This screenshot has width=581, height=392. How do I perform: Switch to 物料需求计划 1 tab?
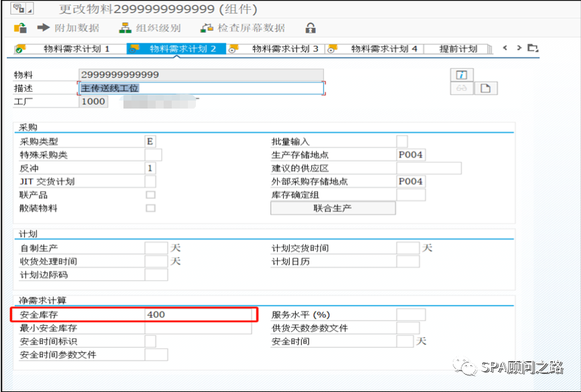(70, 49)
